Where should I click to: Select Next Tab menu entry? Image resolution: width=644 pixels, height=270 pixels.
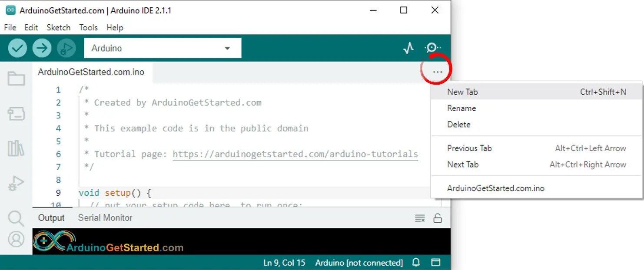537,165
